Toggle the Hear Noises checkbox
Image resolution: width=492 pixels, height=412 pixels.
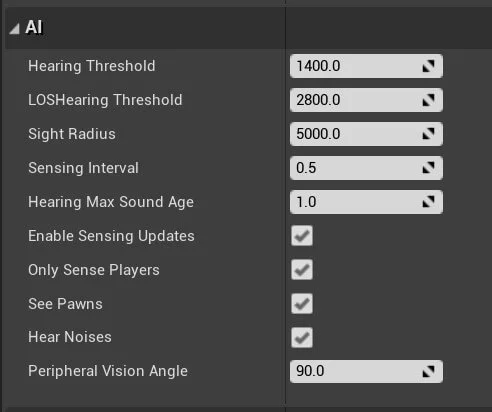[302, 337]
